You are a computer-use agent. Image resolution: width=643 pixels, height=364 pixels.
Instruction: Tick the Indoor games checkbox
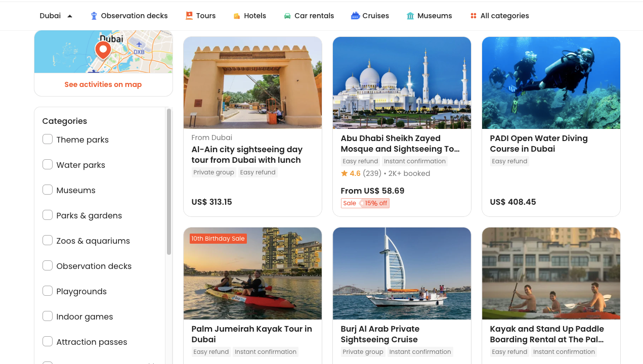click(x=48, y=316)
